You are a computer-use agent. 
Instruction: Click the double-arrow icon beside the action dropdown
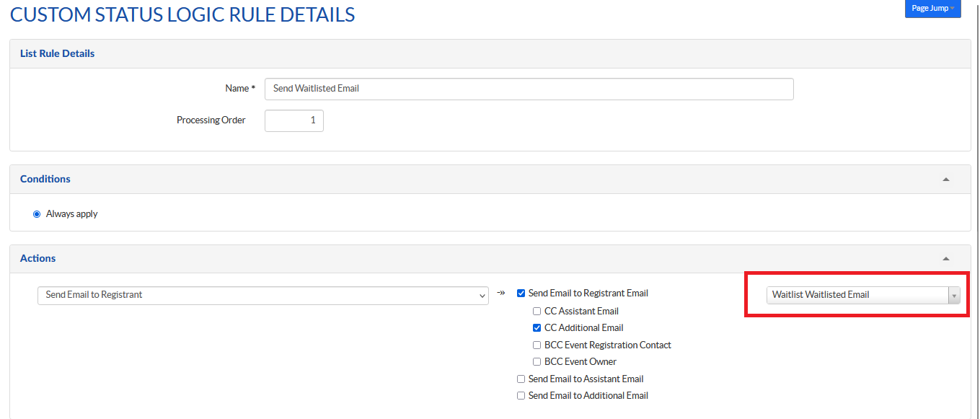click(500, 293)
